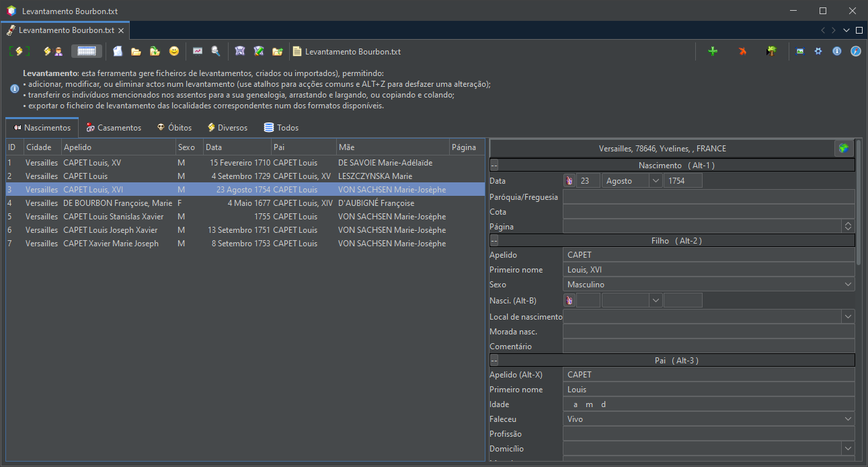Switch to the Nascimentos tab
868x467 pixels.
[x=42, y=128]
